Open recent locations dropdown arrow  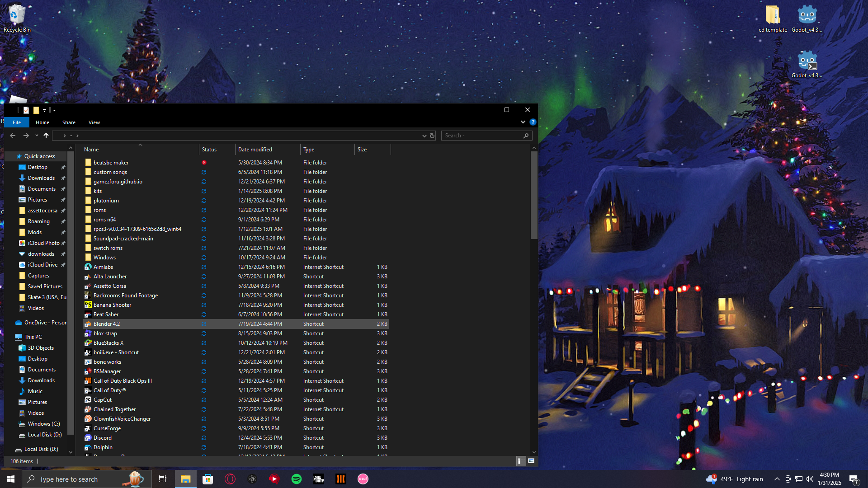tap(37, 136)
